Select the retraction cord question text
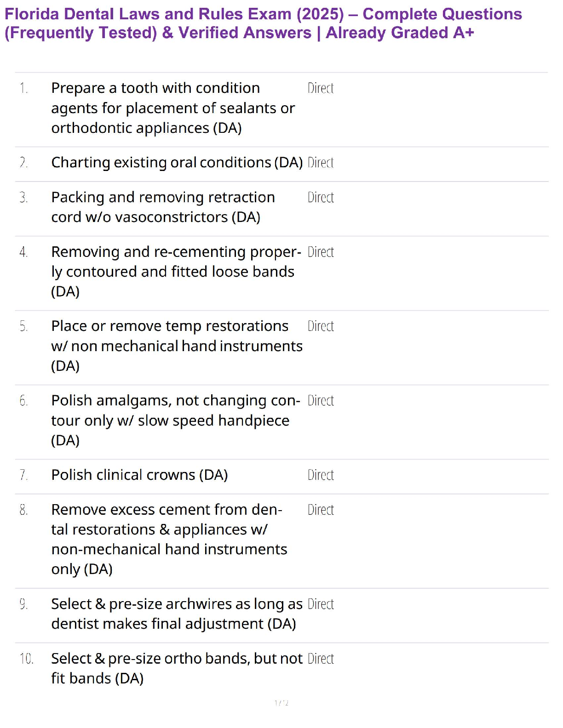 tap(163, 207)
